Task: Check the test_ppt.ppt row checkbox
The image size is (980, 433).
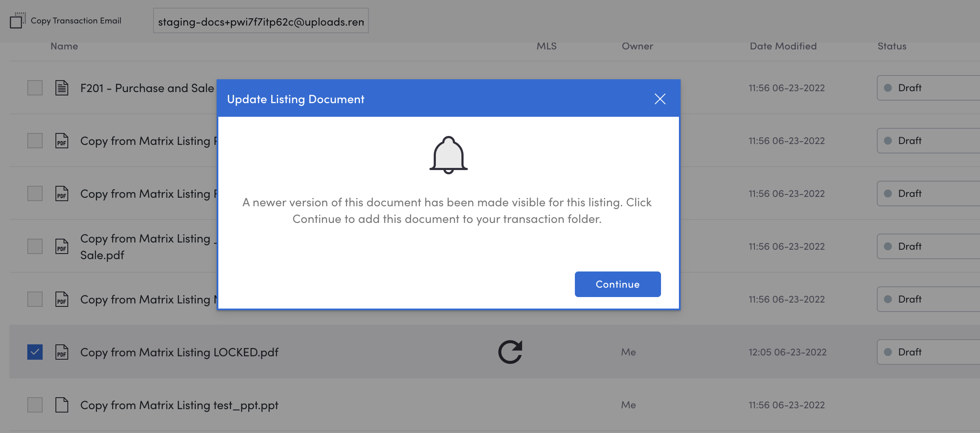Action: pos(35,405)
